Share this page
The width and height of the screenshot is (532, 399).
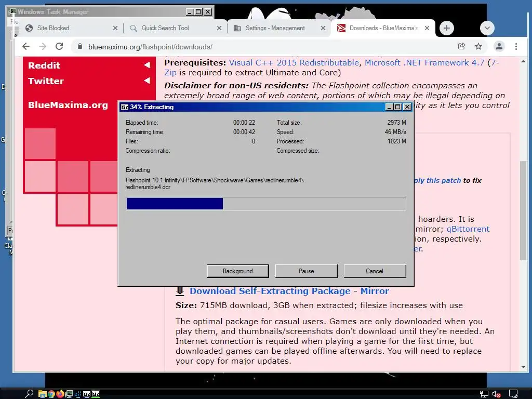point(461,46)
